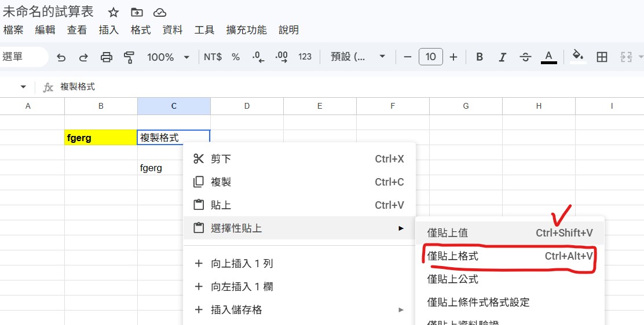
Task: Choose 剪下 from context menu
Action: click(x=299, y=159)
